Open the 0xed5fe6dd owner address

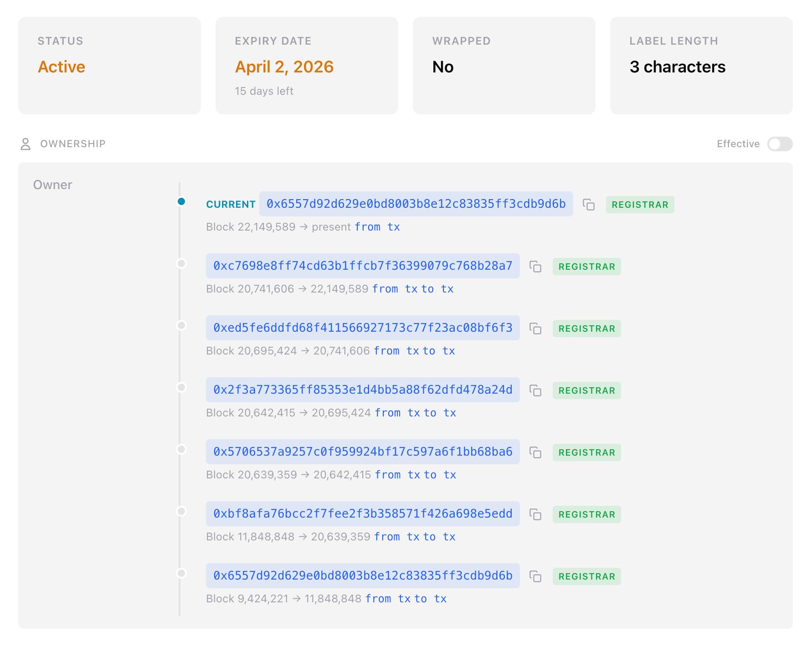tap(363, 328)
